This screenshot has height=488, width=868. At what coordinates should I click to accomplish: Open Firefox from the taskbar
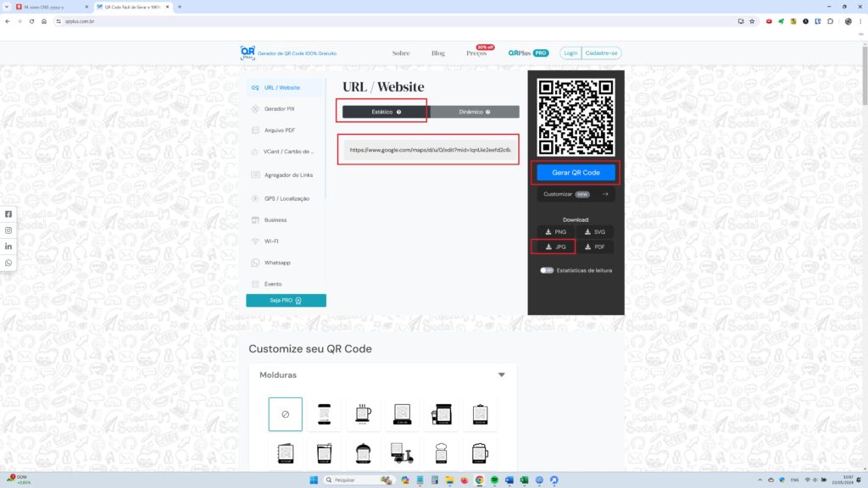coord(465,480)
